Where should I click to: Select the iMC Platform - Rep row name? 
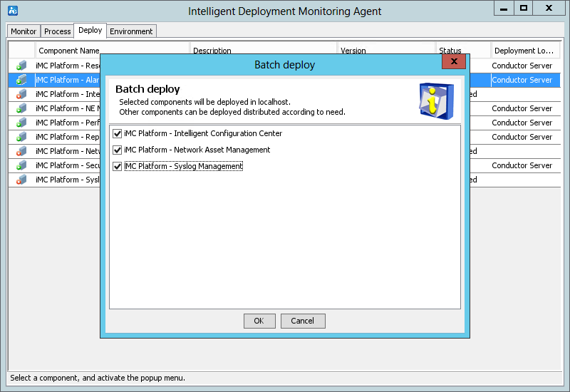68,137
